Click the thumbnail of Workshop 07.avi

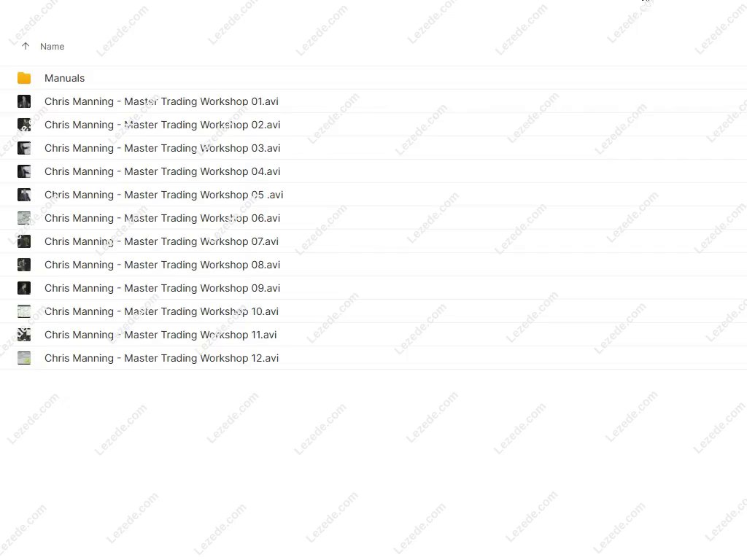pyautogui.click(x=24, y=241)
